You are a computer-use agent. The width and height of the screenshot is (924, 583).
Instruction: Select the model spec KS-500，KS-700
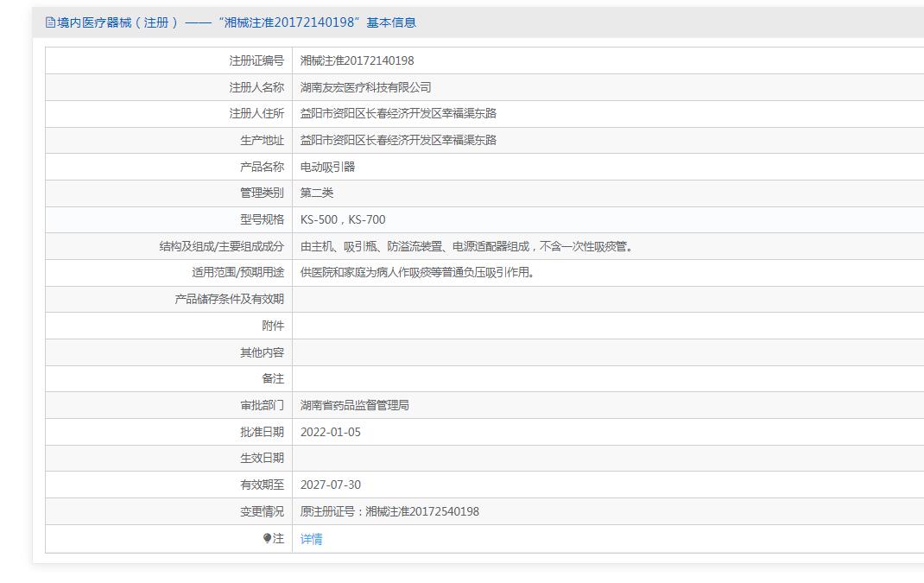coord(343,219)
